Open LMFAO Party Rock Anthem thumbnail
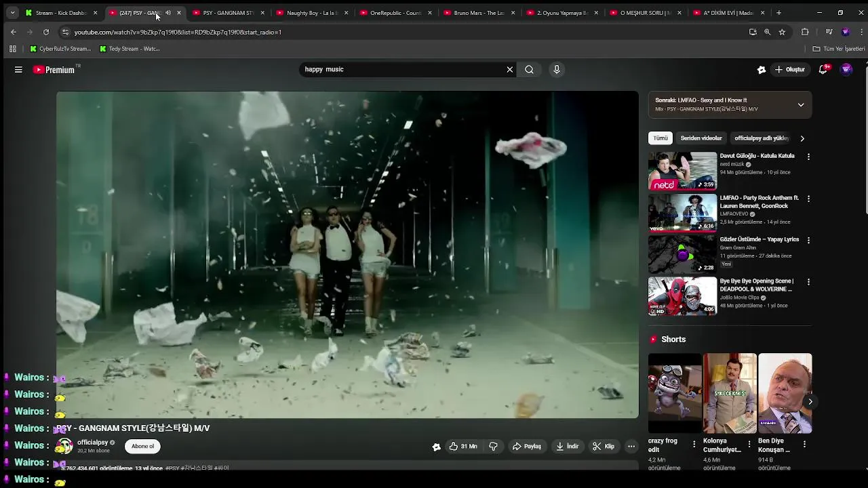 pos(682,213)
